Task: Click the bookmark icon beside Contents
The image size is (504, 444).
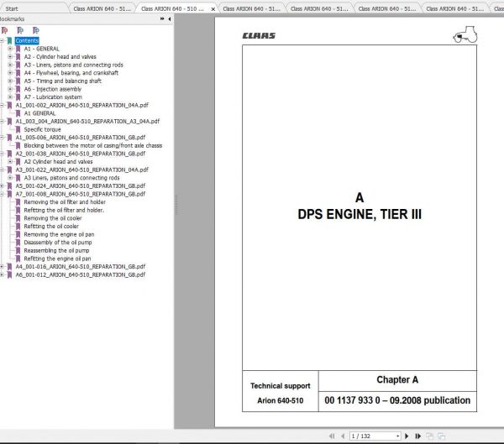Action: point(9,41)
